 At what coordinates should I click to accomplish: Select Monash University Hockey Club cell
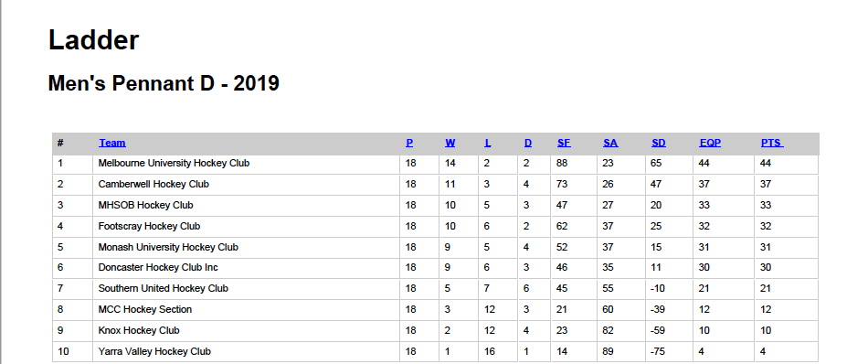(x=246, y=247)
